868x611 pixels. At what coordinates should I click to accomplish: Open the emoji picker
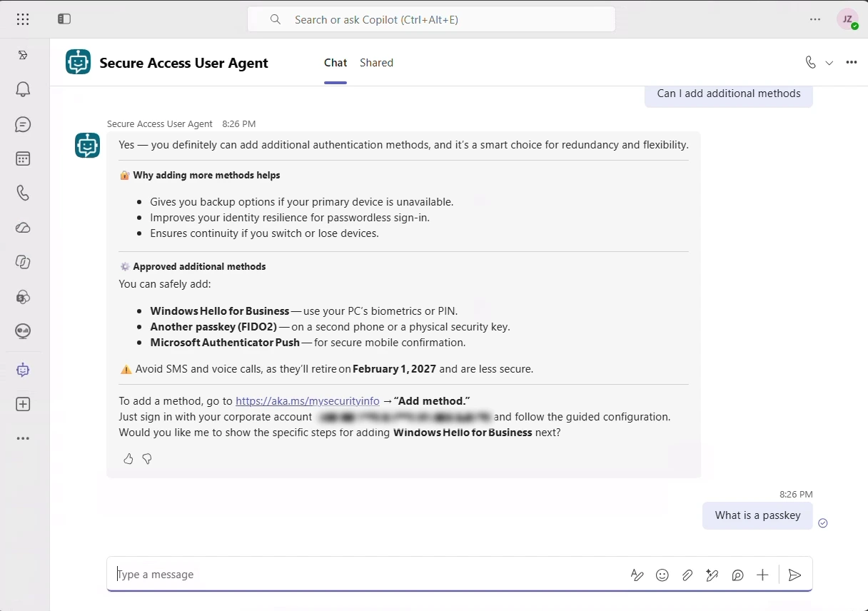662,575
